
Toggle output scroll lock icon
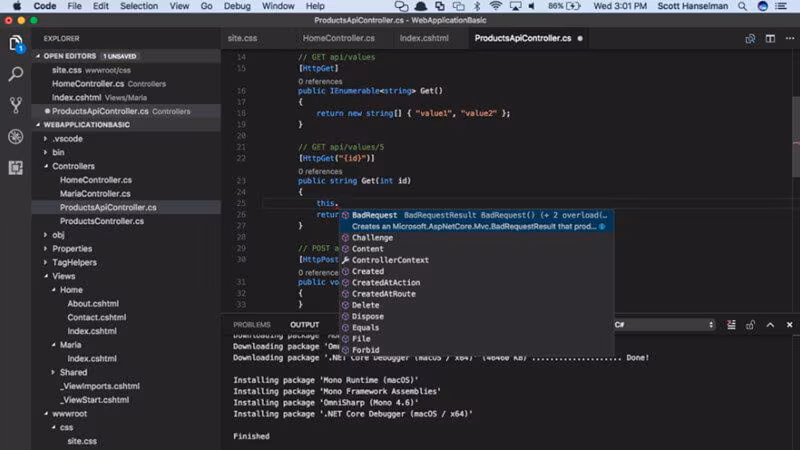750,325
